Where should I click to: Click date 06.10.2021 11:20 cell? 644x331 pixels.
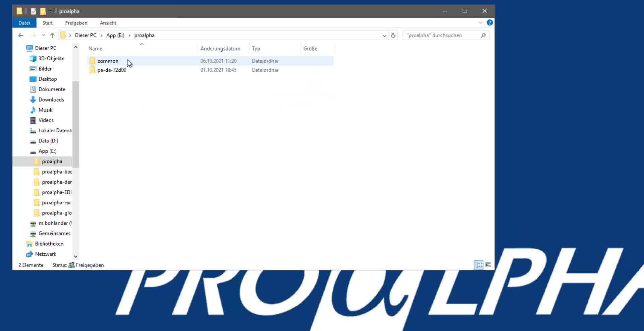(x=218, y=61)
